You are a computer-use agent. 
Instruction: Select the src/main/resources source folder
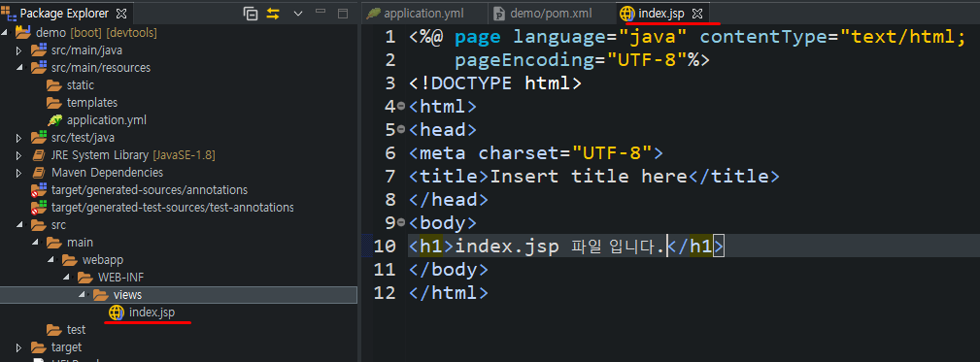click(x=101, y=67)
